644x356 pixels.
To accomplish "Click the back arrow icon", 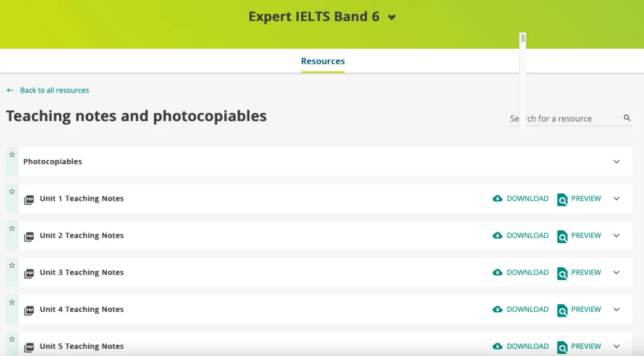I will (10, 91).
